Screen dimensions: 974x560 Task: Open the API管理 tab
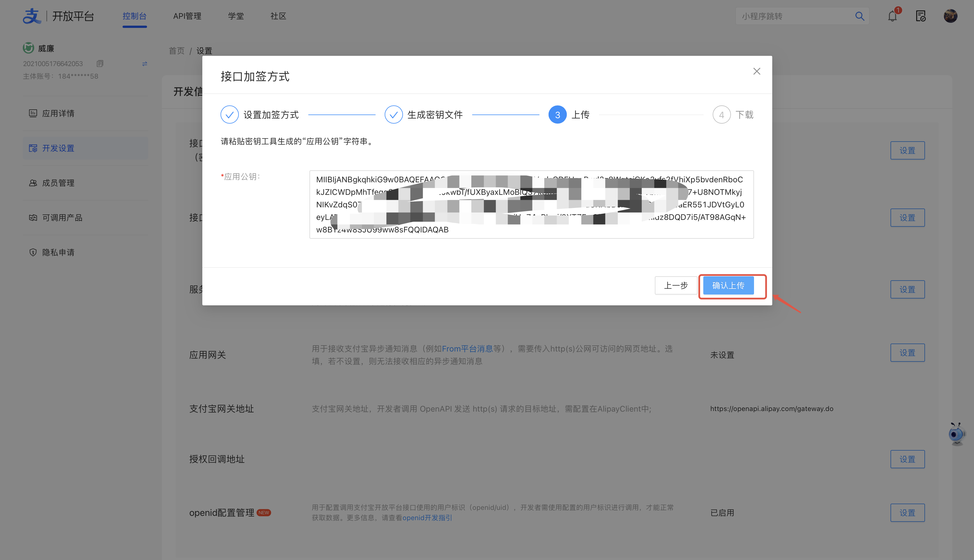(187, 16)
